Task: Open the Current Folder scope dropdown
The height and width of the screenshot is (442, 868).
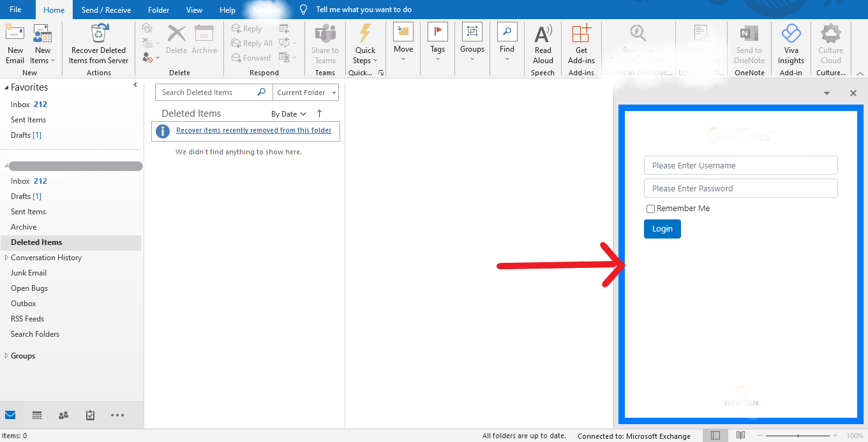Action: point(306,92)
